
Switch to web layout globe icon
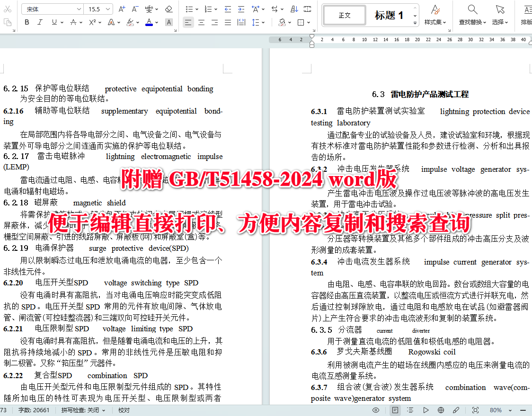pos(441,410)
